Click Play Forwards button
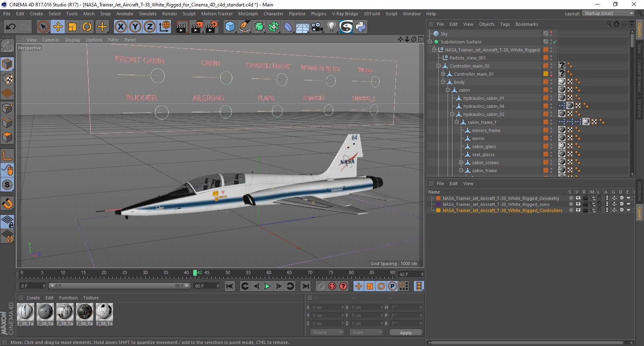Image resolution: width=644 pixels, height=346 pixels. coord(267,286)
